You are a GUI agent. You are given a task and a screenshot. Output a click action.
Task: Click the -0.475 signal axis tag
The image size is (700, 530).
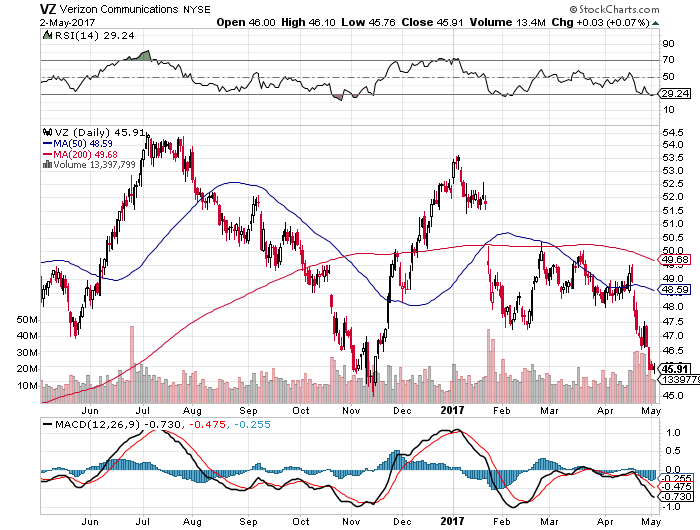tap(677, 486)
